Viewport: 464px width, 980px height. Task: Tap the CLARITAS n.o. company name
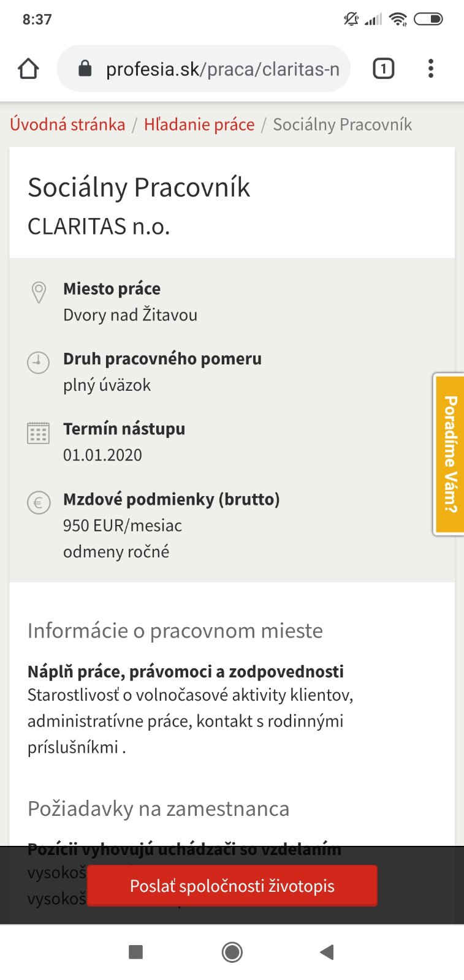pos(99,227)
